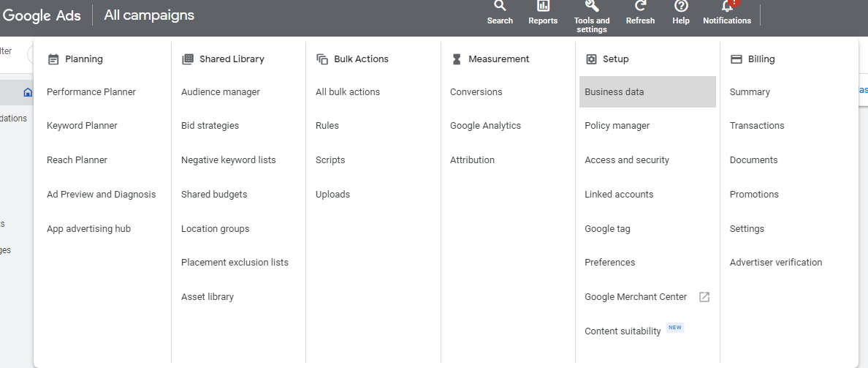Click the Search magnifier icon
The height and width of the screenshot is (368, 868).
tap(500, 7)
